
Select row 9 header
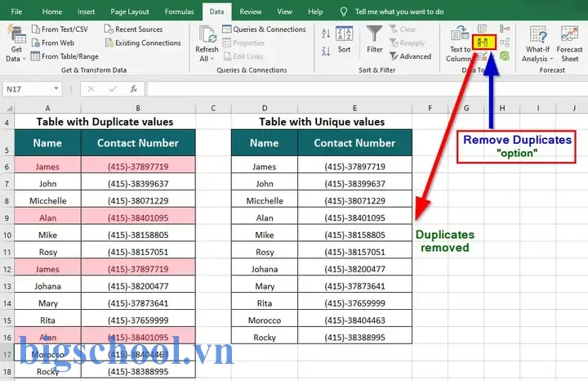(7, 217)
